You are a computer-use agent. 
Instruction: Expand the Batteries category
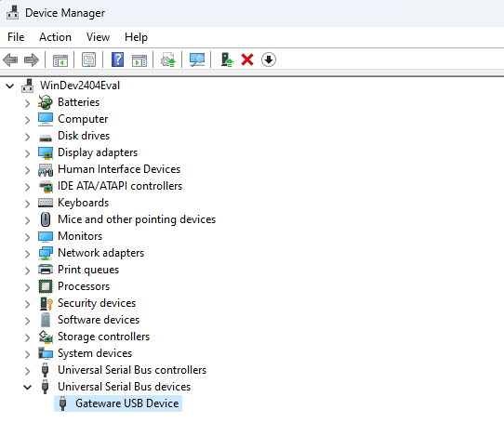click(x=27, y=103)
